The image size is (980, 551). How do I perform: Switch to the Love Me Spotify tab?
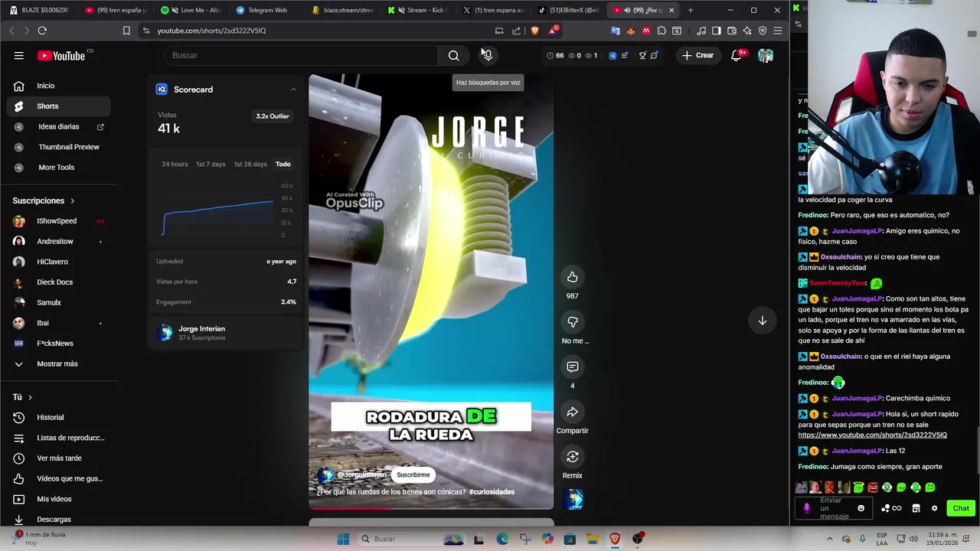coord(191,10)
